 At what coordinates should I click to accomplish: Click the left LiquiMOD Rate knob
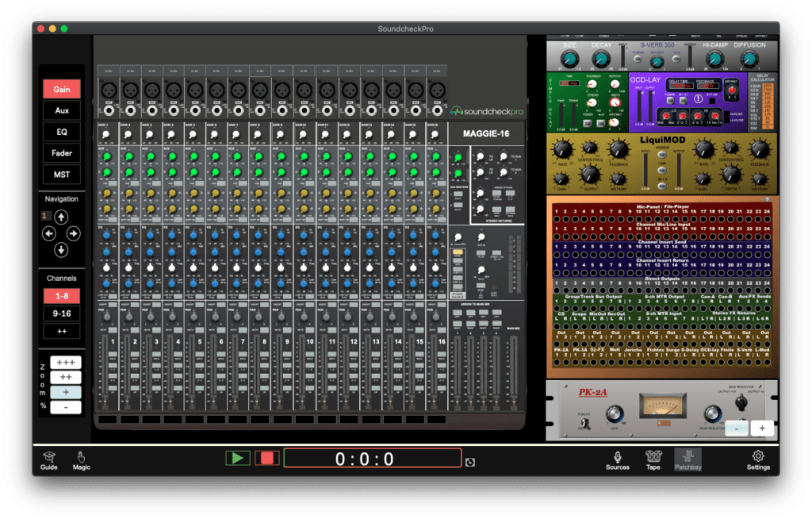pyautogui.click(x=562, y=150)
